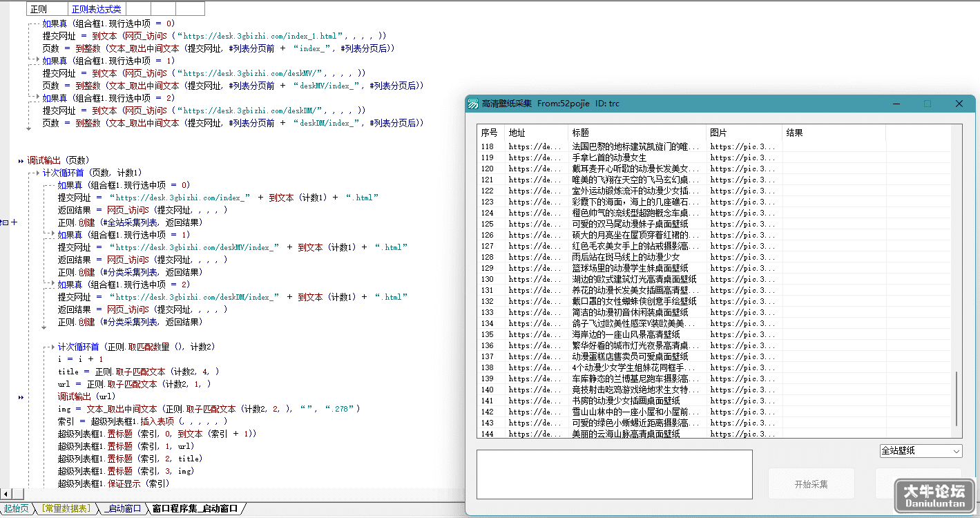This screenshot has width=980, height=518.
Task: Click the 正则表达式类 type cell
Action: click(x=96, y=9)
